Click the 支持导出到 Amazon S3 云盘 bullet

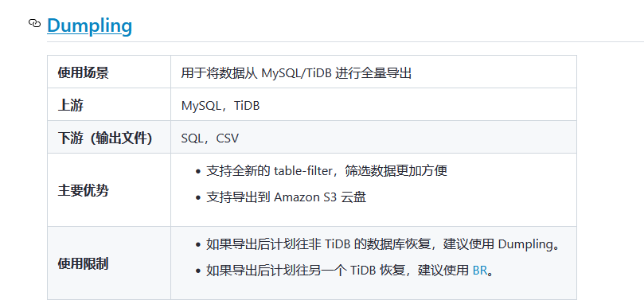coord(287,197)
